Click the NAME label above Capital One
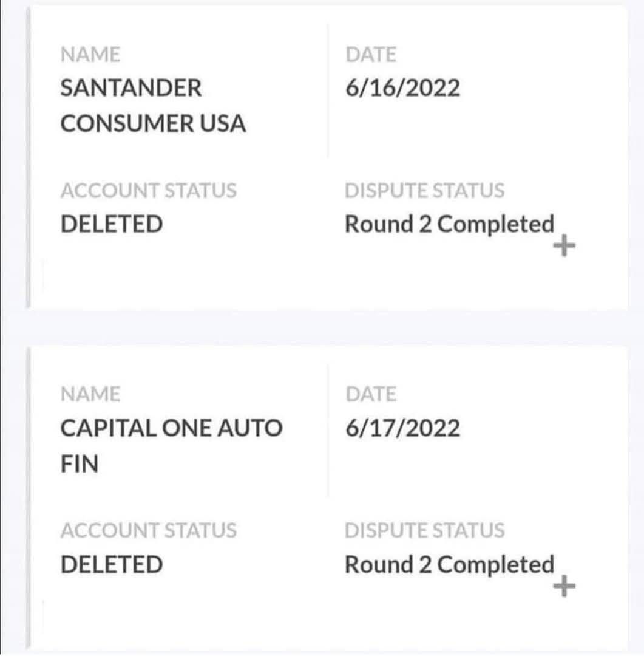Viewport: 644px width, 656px height. (x=90, y=395)
